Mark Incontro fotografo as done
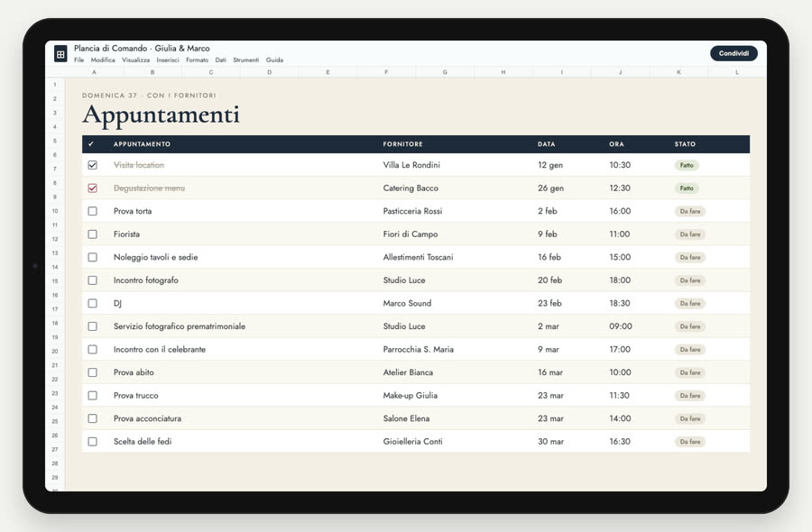The width and height of the screenshot is (812, 532). pos(92,280)
